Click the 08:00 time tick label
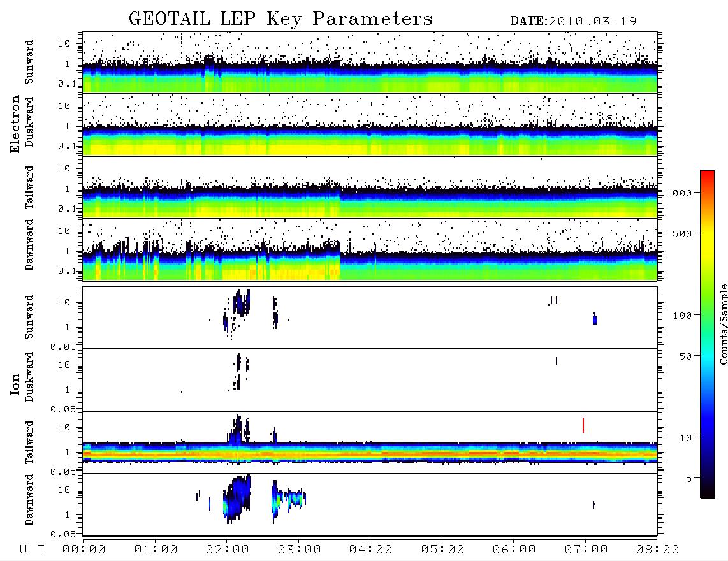The width and height of the screenshot is (728, 561). 658,550
